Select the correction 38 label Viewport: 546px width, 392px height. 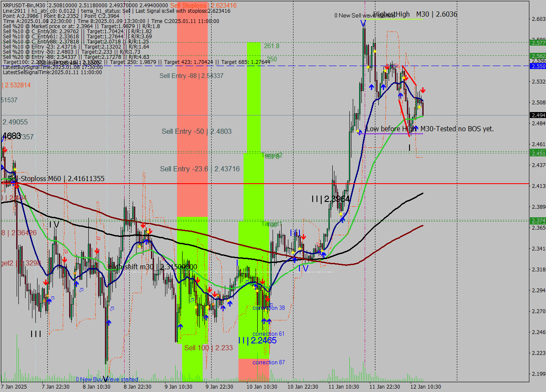[x=269, y=308]
